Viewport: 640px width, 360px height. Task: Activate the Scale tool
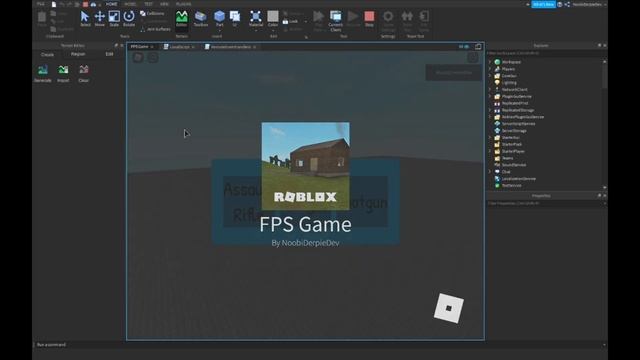(x=114, y=19)
